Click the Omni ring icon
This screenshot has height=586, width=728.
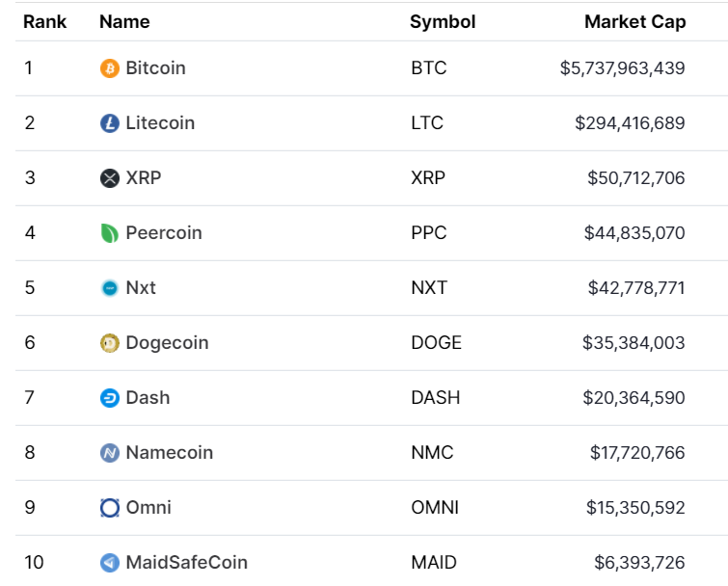pos(110,508)
